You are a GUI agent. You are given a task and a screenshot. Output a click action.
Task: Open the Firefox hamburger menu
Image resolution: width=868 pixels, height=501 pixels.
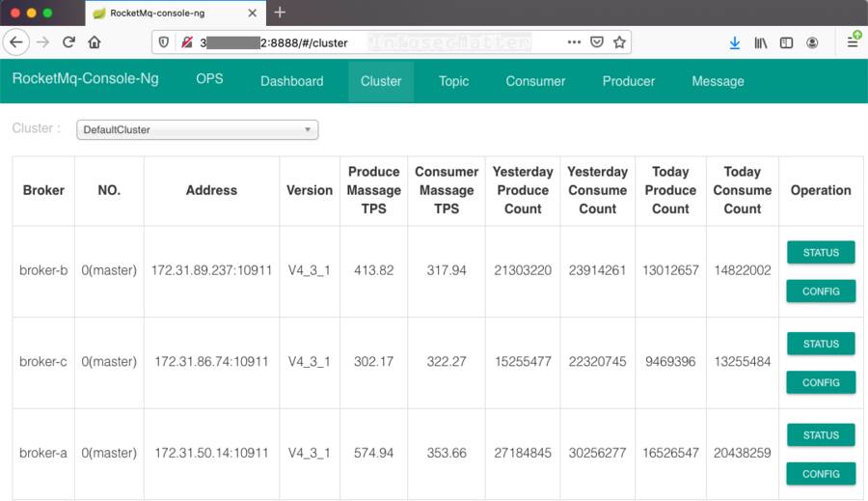point(853,42)
